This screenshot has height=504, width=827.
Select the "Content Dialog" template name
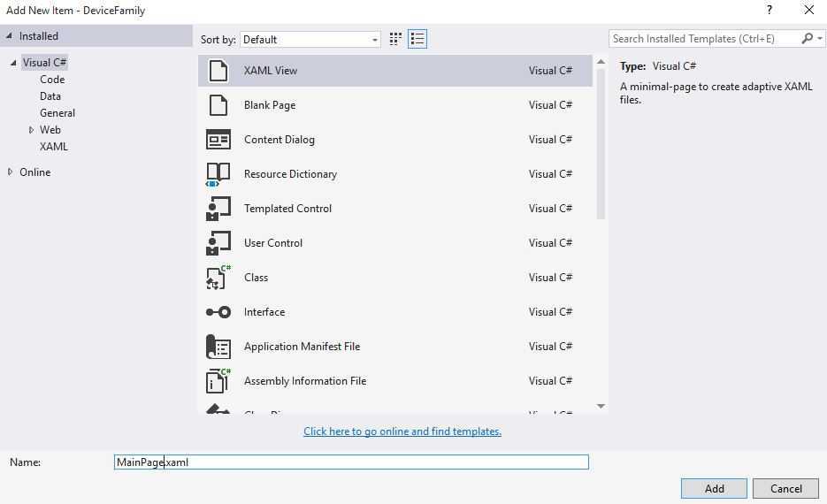click(279, 140)
